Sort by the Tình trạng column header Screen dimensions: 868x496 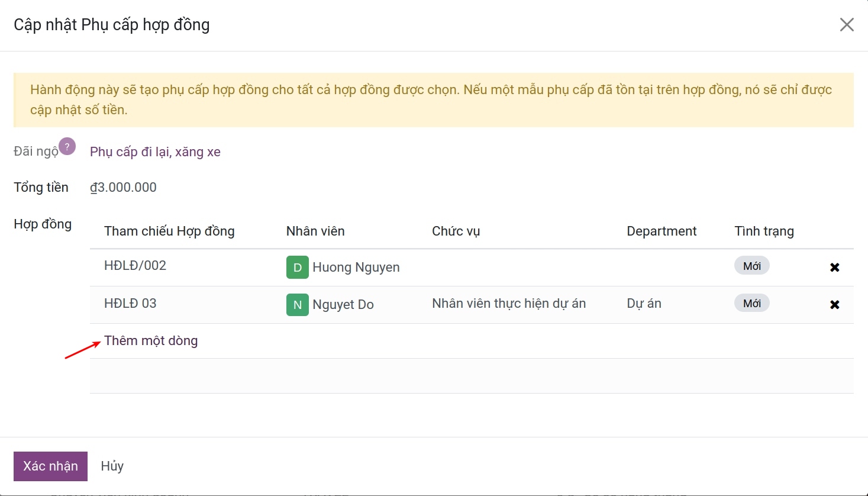[764, 231]
